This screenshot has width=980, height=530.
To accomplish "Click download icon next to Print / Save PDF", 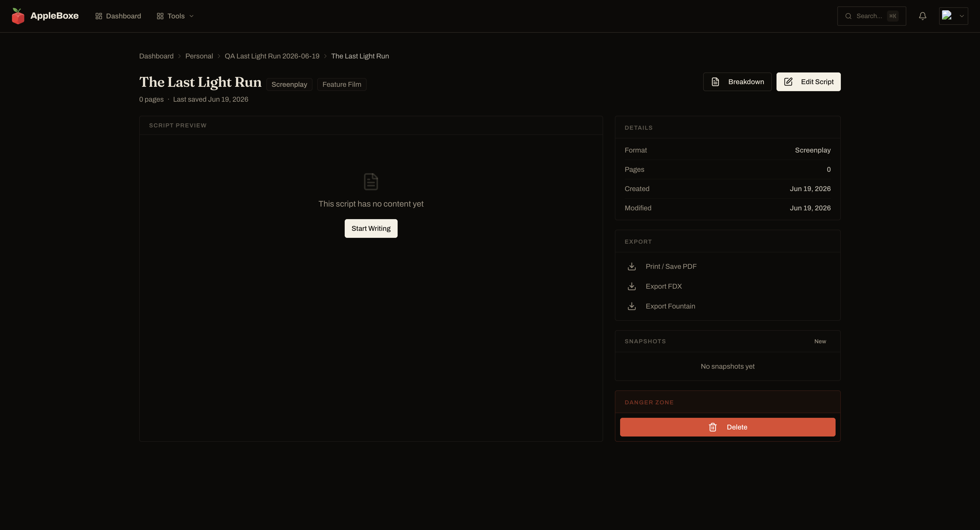I will (632, 266).
